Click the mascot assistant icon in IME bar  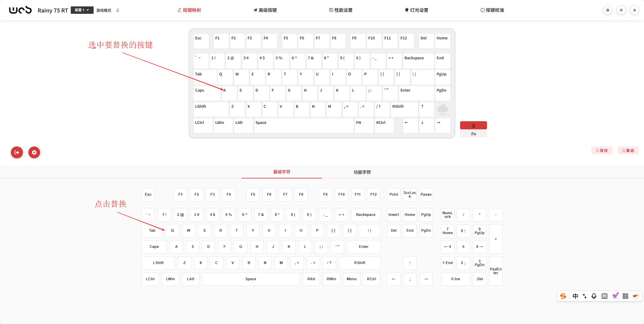point(636,296)
